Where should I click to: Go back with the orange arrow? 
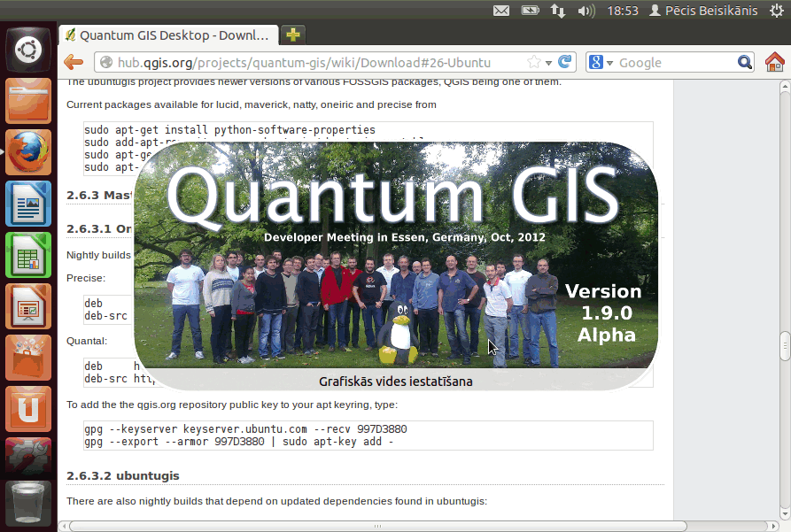point(74,62)
